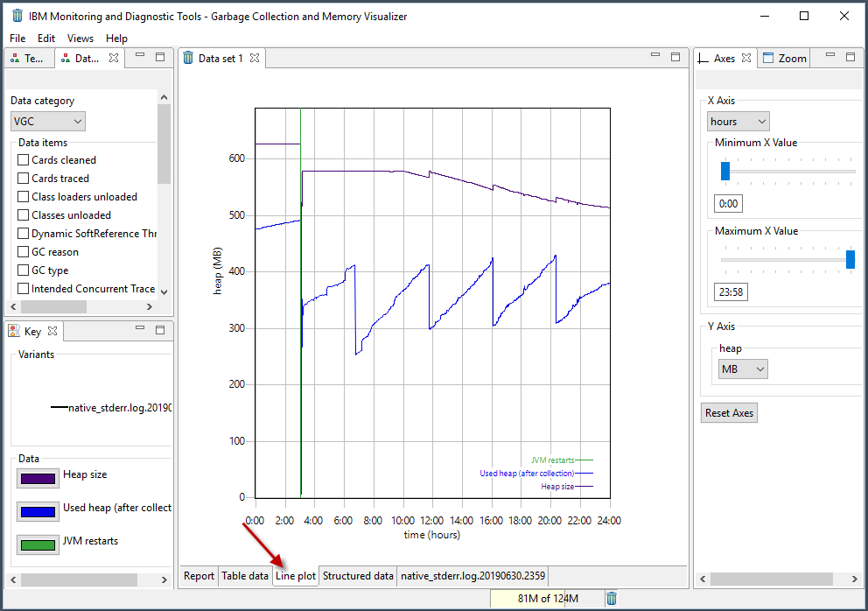Click the Minimum X Value slider handle
This screenshot has height=611, width=868.
click(x=725, y=171)
